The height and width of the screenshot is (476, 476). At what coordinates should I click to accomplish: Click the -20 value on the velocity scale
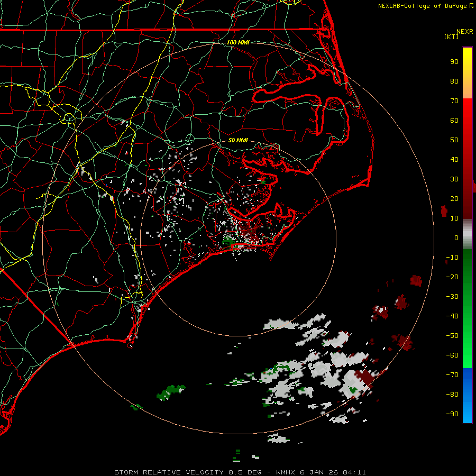[452, 277]
